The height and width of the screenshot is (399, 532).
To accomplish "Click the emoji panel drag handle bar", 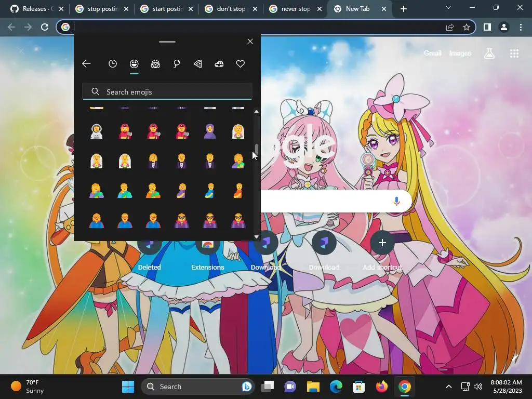I will 167,42.
